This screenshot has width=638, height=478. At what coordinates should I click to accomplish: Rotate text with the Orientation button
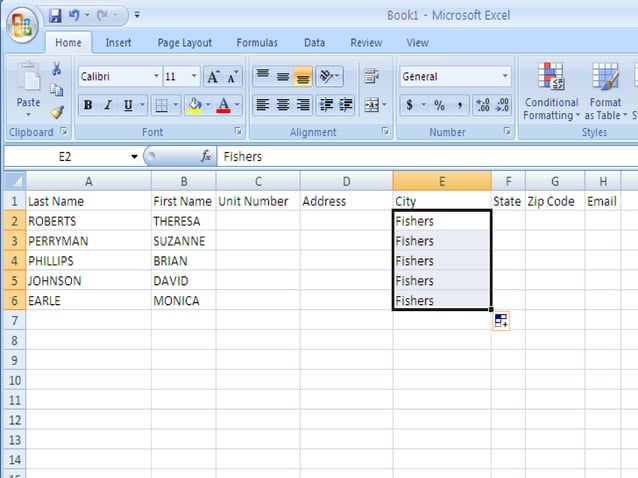point(327,76)
